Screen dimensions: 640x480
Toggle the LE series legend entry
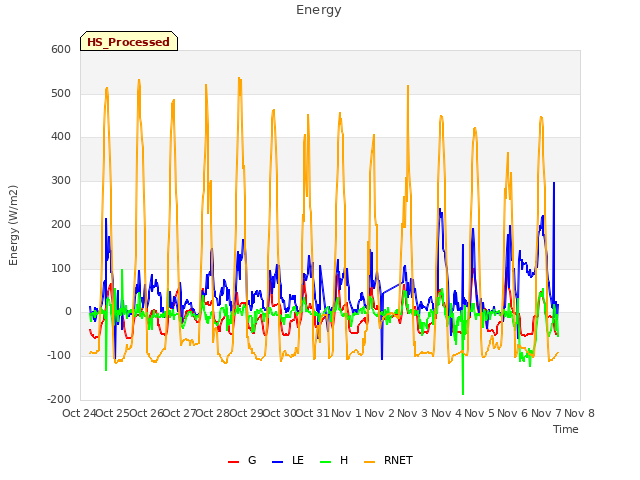tap(288, 460)
